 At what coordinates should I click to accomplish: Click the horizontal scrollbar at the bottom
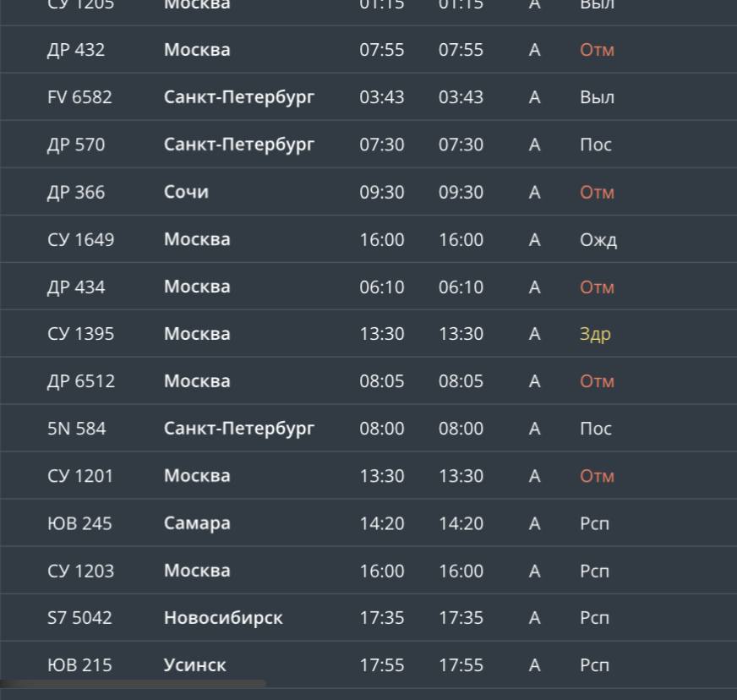133,683
